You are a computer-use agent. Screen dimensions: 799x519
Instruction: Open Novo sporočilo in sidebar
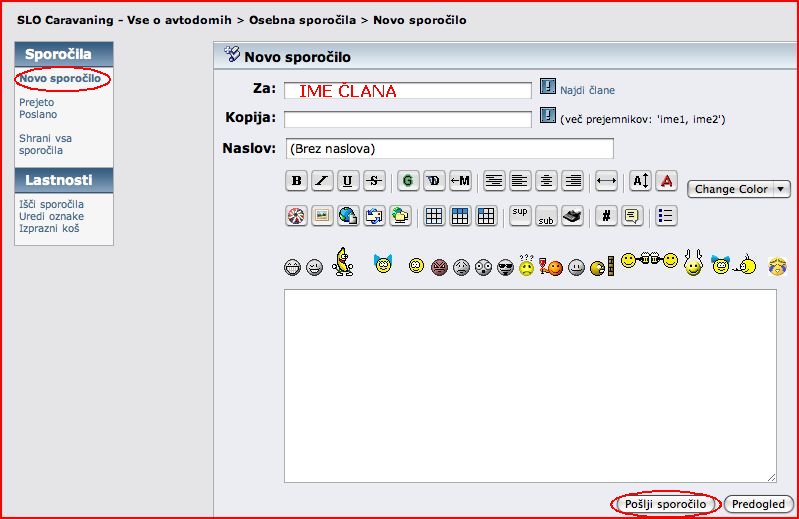pyautogui.click(x=60, y=78)
